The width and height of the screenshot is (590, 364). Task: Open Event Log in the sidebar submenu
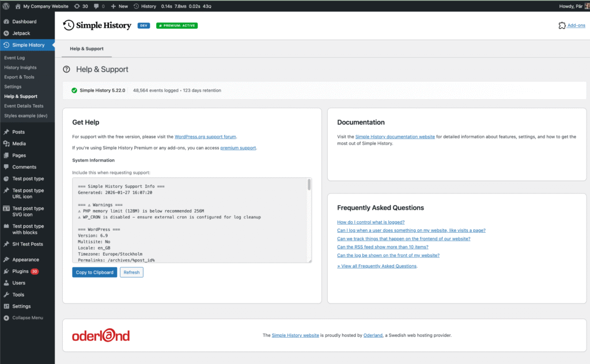click(x=14, y=58)
